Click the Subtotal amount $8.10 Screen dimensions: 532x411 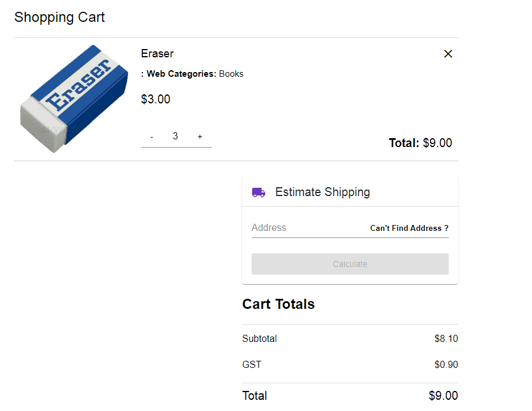(x=446, y=339)
